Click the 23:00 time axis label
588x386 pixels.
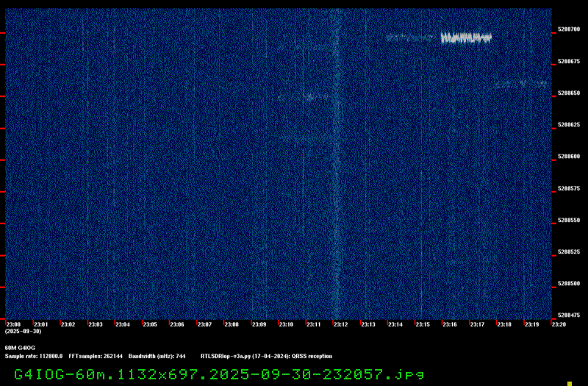[13, 324]
